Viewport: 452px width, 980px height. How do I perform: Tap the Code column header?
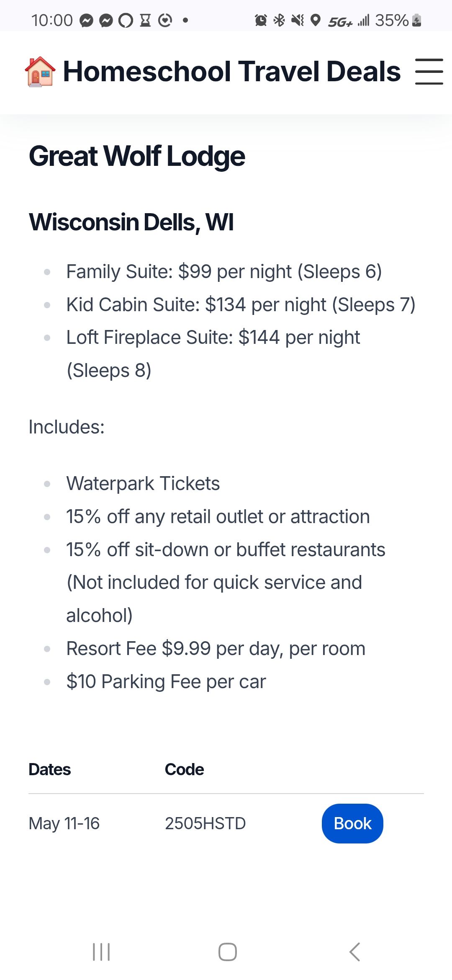[x=184, y=769]
